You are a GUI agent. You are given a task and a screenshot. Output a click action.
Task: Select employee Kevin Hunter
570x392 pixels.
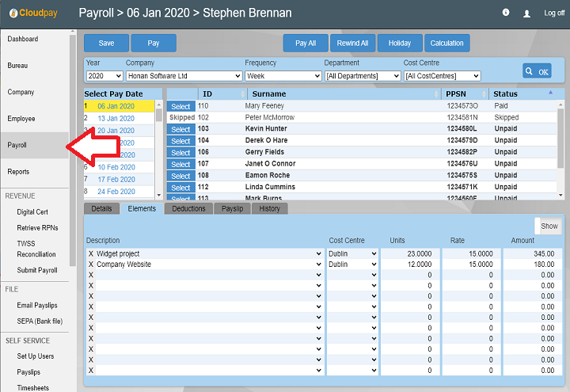point(180,129)
